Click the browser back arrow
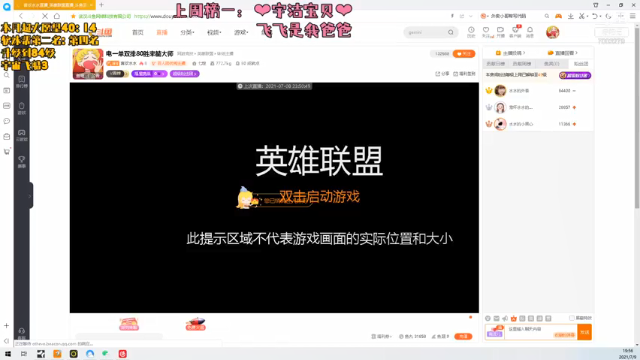Viewport: 640px width, 360px height. click(x=21, y=16)
